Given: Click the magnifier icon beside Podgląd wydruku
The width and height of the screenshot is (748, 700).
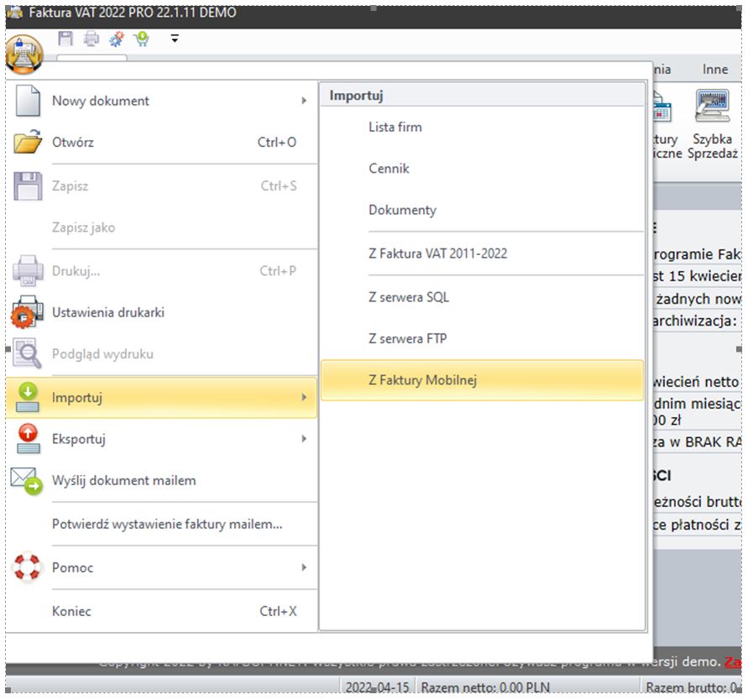Looking at the screenshot, I should [28, 354].
